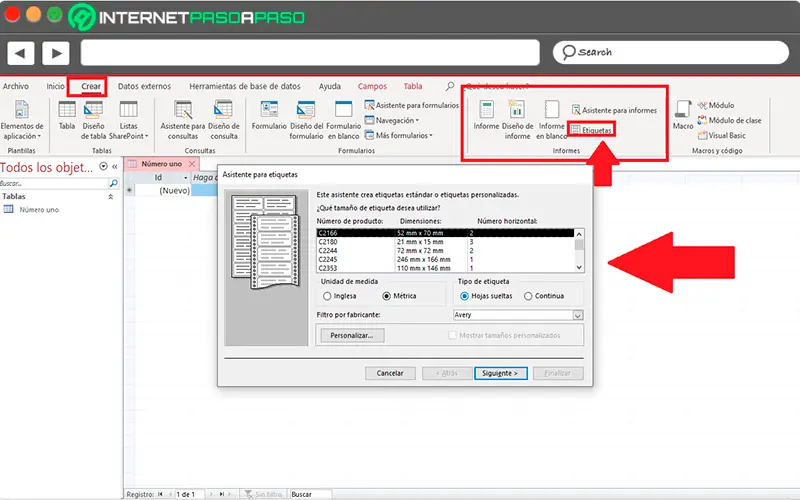The height and width of the screenshot is (500, 800).
Task: Create a new Tabla
Action: point(67,115)
